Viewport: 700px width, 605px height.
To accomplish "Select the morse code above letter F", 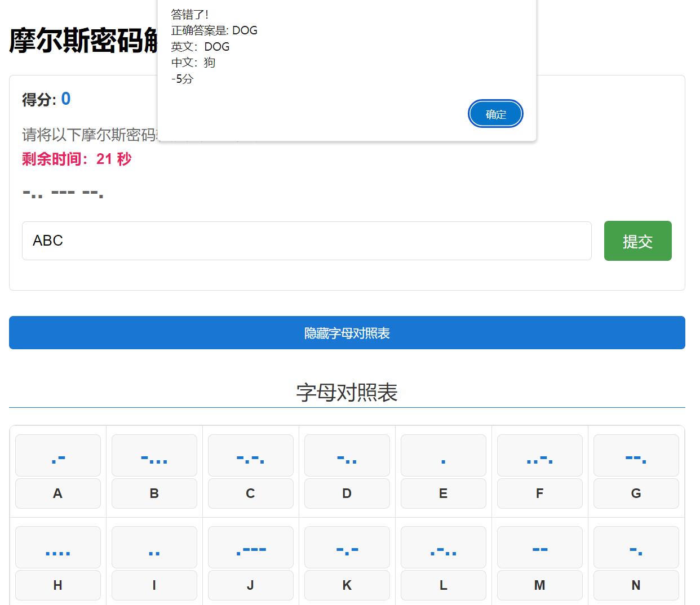I will coord(540,456).
